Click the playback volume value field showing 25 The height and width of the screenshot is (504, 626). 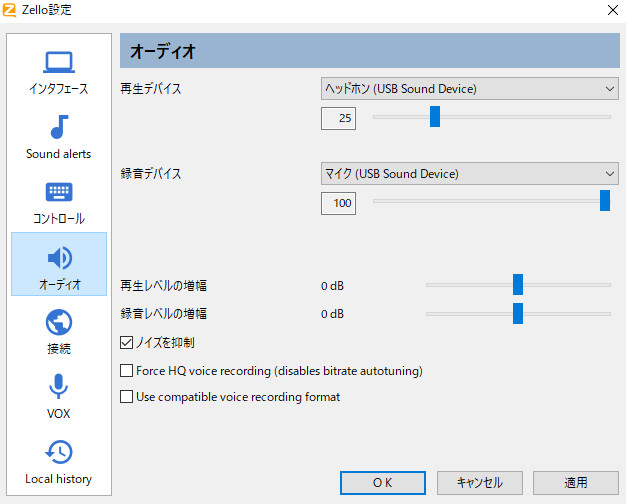[x=338, y=119]
